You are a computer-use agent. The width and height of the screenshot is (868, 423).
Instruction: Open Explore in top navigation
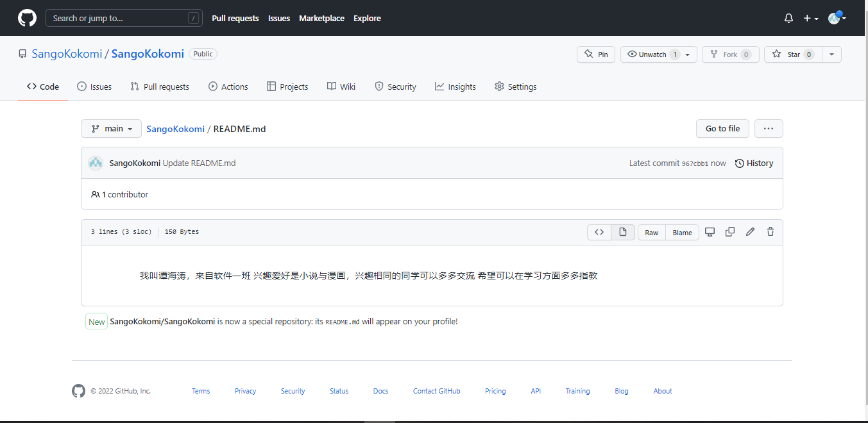tap(367, 19)
